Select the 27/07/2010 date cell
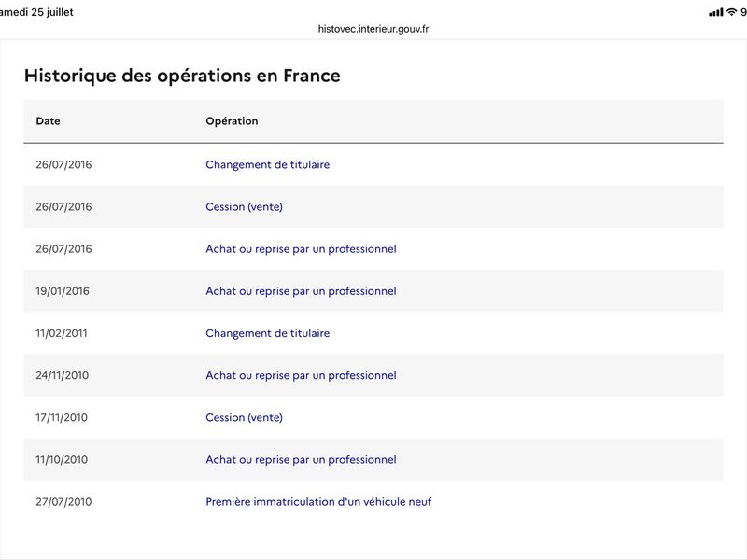 [x=63, y=502]
